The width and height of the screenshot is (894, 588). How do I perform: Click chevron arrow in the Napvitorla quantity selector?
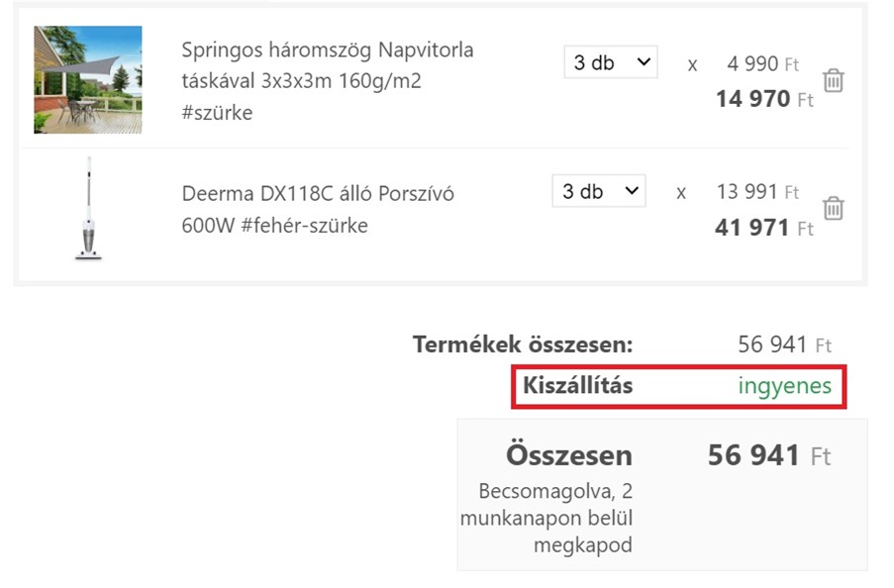(644, 61)
